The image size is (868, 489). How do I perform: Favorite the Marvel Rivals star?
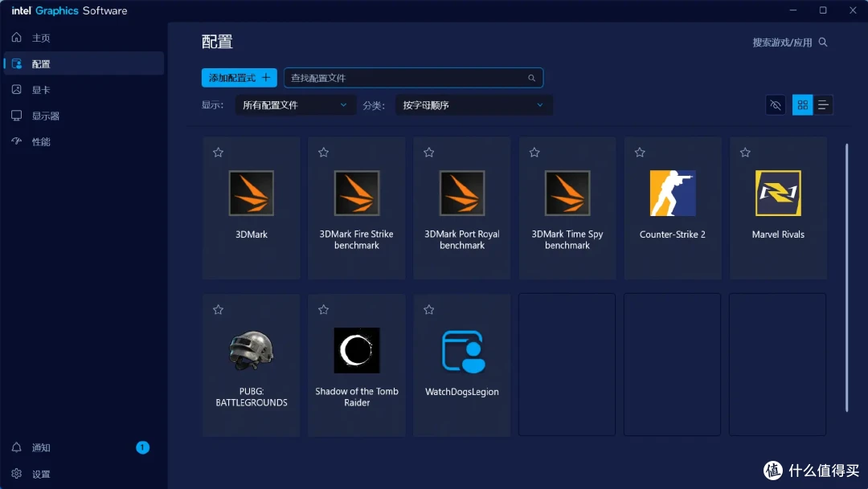point(745,152)
